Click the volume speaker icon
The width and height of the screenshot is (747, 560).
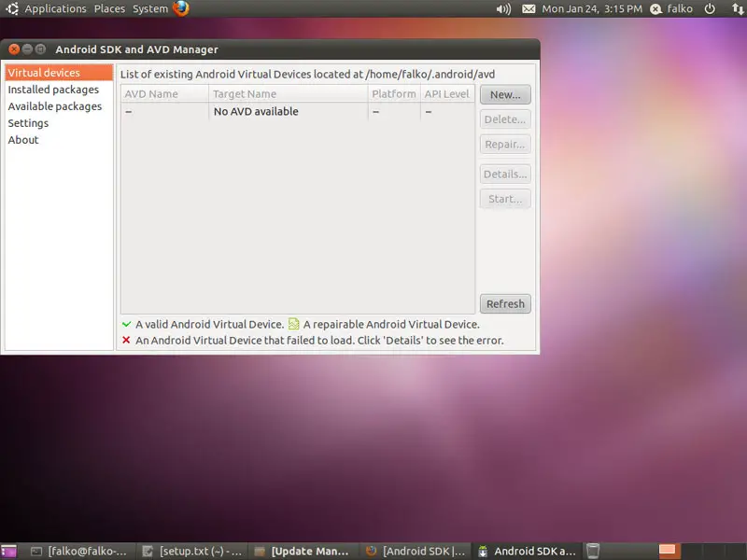(503, 9)
